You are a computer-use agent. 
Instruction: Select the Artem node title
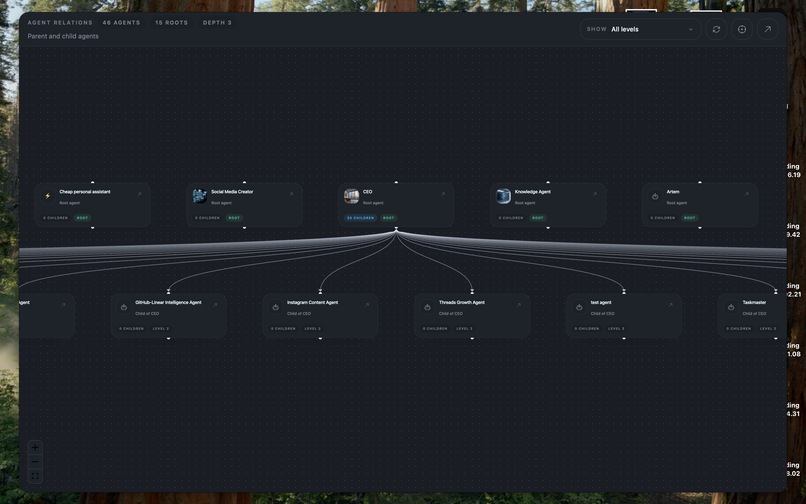tap(673, 192)
